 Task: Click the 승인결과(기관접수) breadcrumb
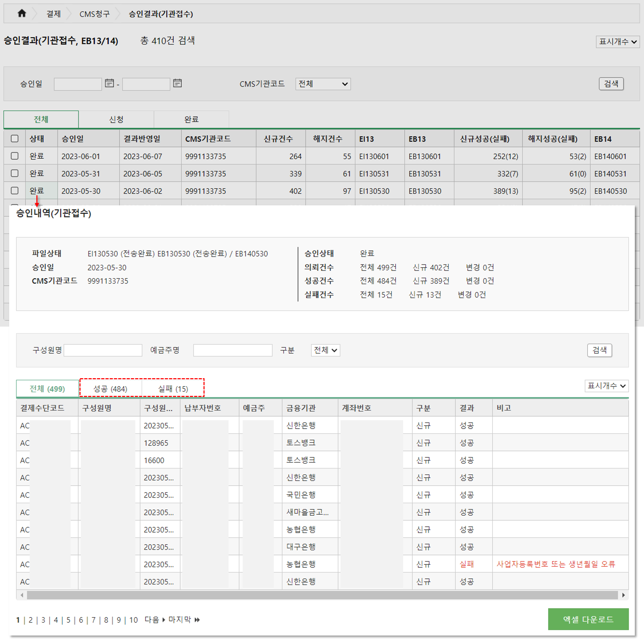[x=161, y=14]
